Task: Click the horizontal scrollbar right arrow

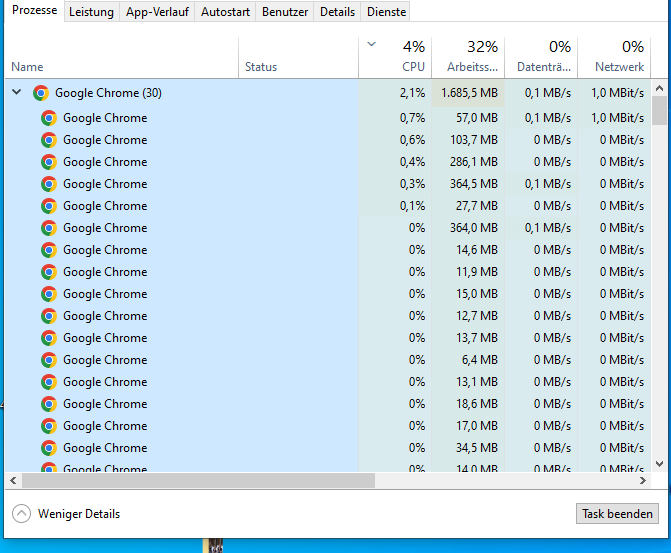Action: point(643,481)
